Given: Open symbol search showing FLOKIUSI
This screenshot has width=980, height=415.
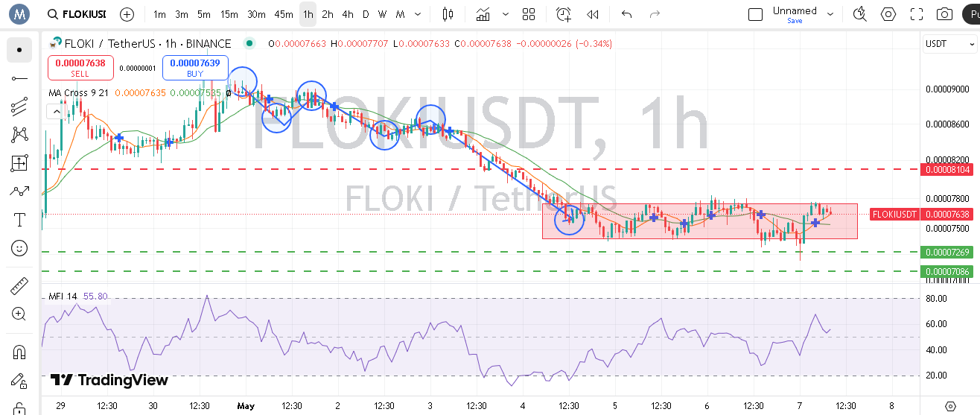Looking at the screenshot, I should [x=76, y=14].
